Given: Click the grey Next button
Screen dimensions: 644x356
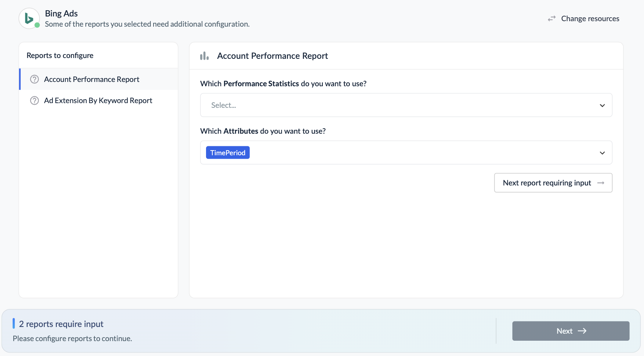Looking at the screenshot, I should [571, 331].
